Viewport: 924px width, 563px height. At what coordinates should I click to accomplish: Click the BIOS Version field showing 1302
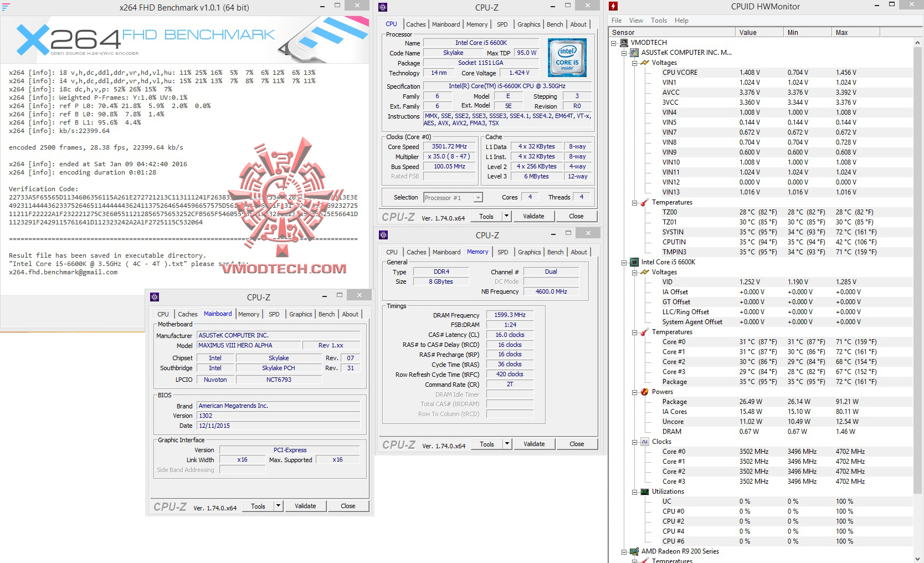pyautogui.click(x=279, y=416)
